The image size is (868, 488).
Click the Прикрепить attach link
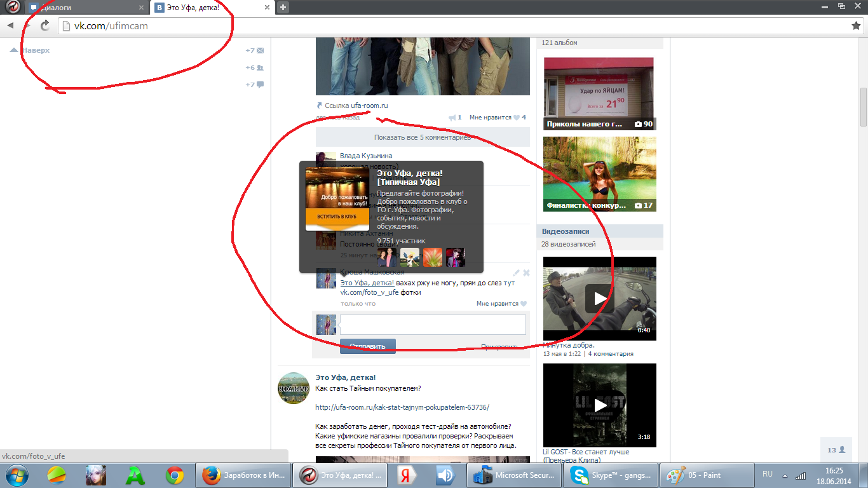[x=499, y=347]
